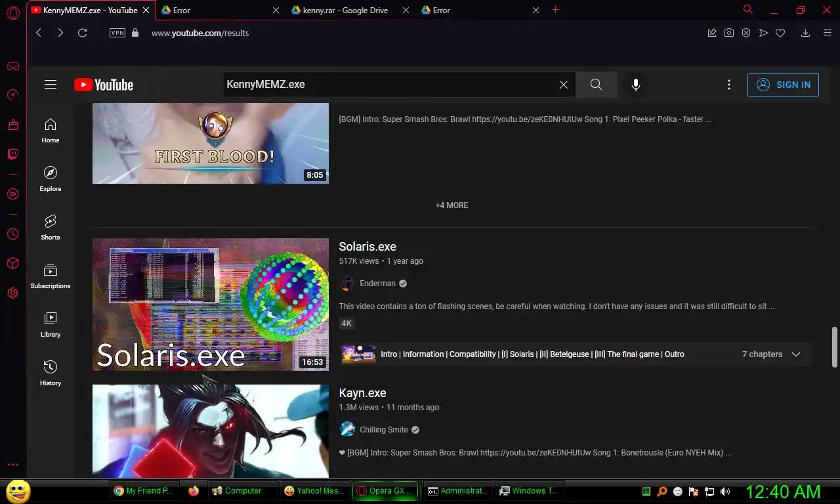This screenshot has height=504, width=840.
Task: Toggle the YouTube hamburger guide menu
Action: [x=51, y=85]
